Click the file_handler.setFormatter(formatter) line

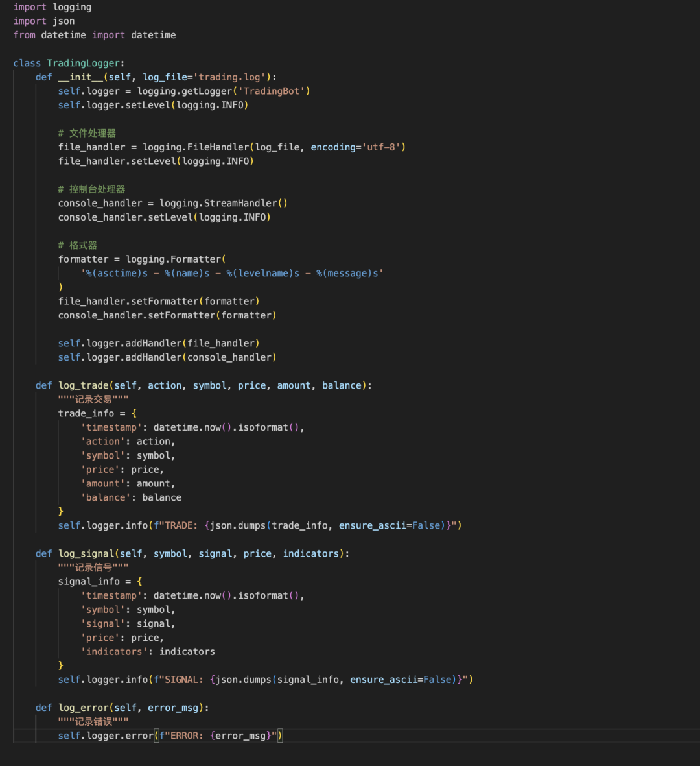pos(159,302)
